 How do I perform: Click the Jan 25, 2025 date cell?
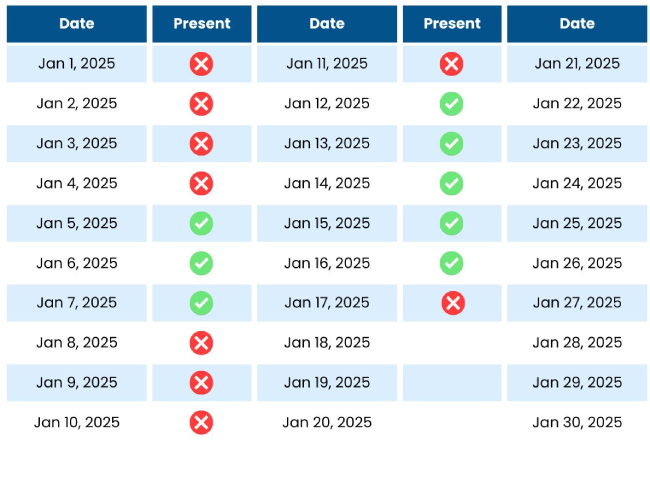(x=577, y=223)
